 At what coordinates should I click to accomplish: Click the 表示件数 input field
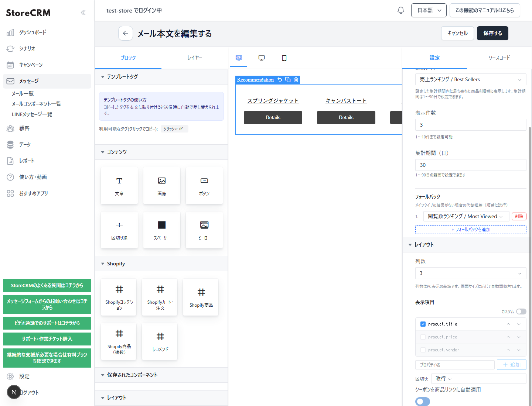click(x=471, y=125)
